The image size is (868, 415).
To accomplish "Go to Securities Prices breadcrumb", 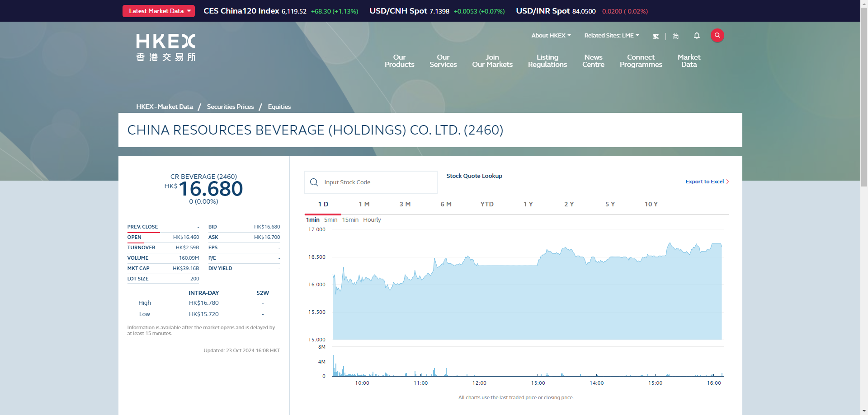I will coord(230,107).
